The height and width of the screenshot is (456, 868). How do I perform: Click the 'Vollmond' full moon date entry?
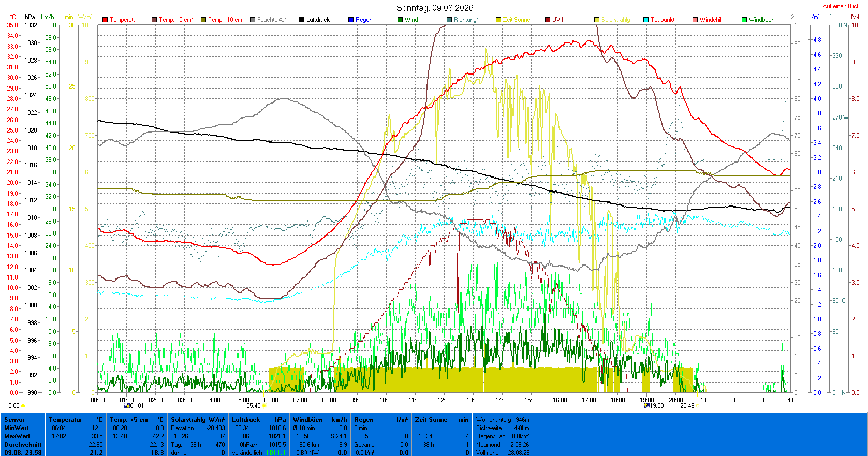(x=503, y=453)
